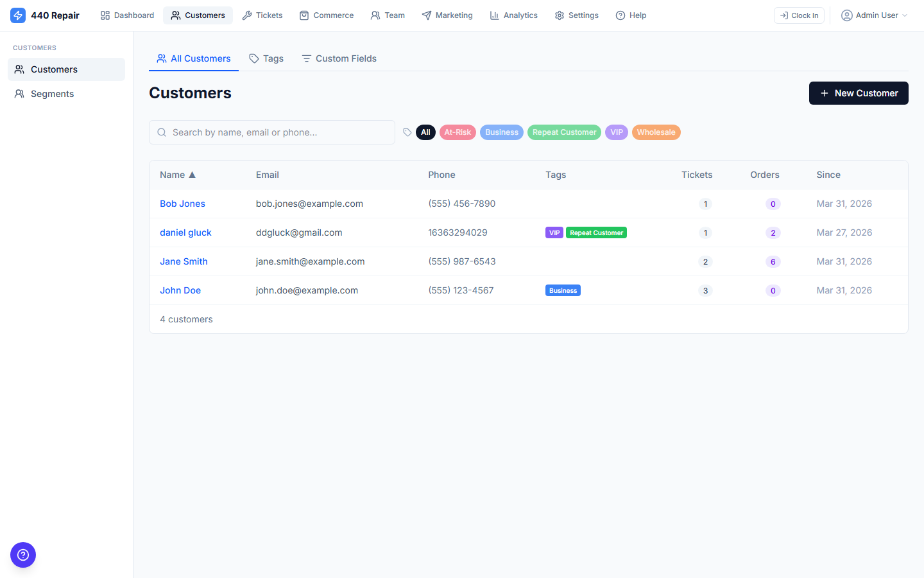The width and height of the screenshot is (924, 578).
Task: Sort by Name column to reverse order
Action: pyautogui.click(x=178, y=174)
